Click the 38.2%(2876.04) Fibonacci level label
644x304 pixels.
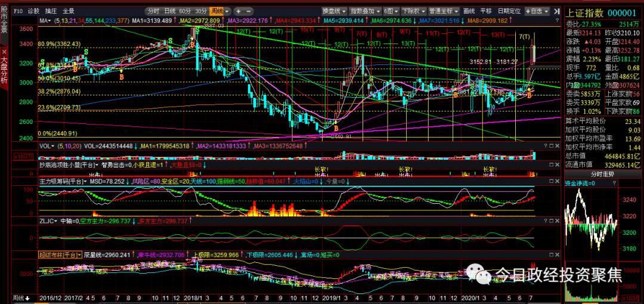pyautogui.click(x=60, y=91)
